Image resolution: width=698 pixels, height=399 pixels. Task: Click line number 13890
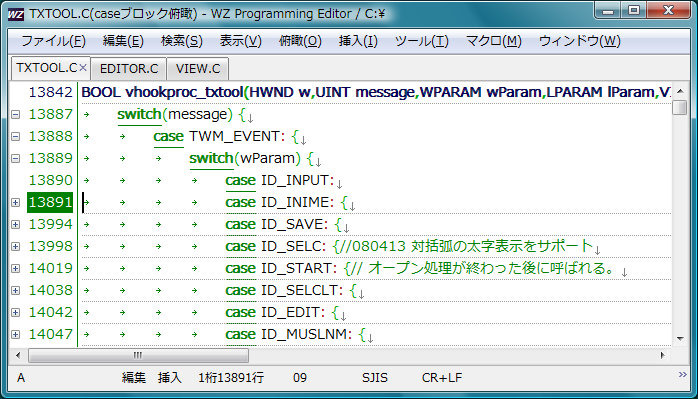[x=50, y=180]
